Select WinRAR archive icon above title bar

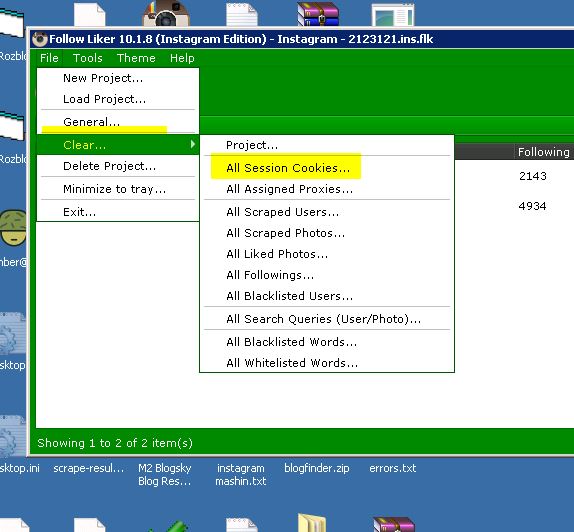318,14
